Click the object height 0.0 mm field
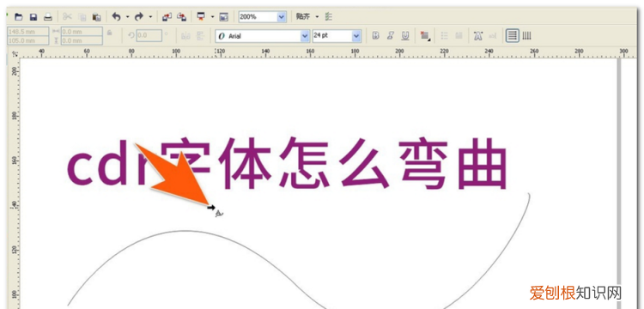 tap(82, 40)
